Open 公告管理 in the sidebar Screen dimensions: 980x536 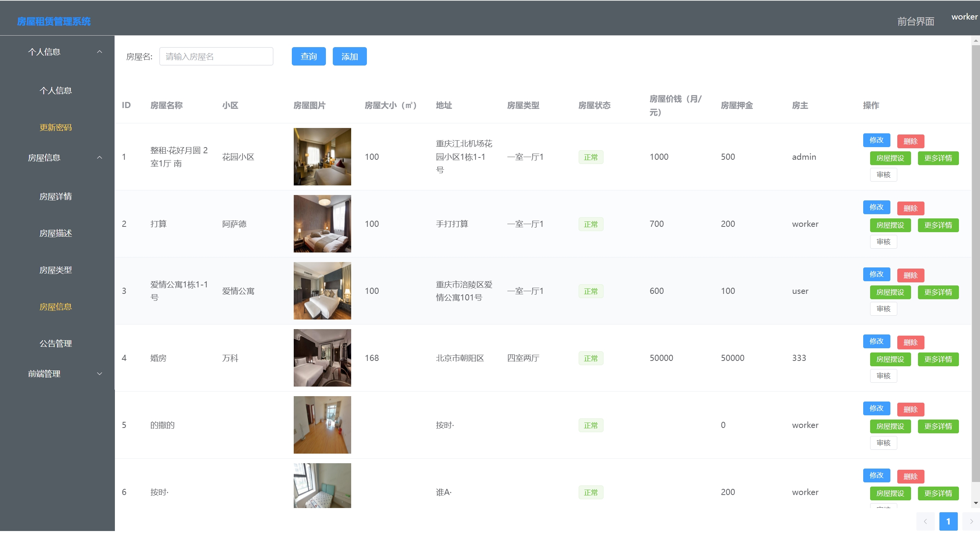coord(56,344)
